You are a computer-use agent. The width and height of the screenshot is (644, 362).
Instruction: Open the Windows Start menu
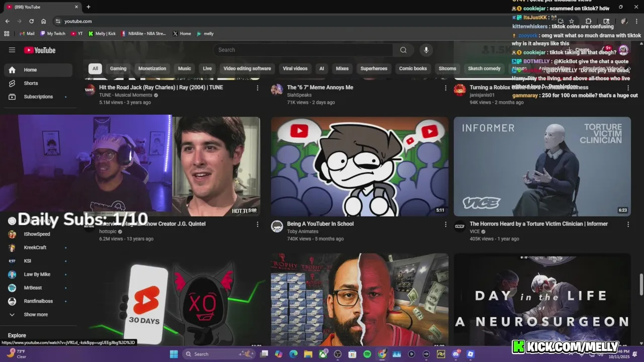(x=174, y=354)
